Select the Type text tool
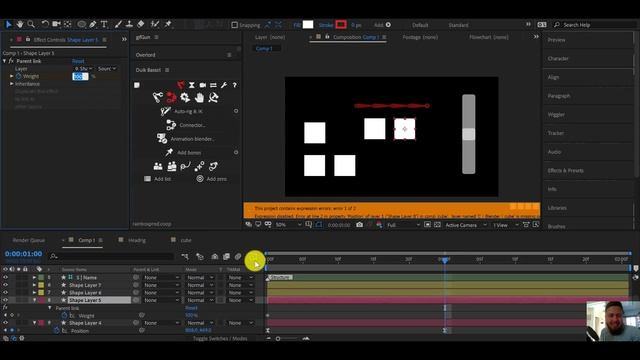Viewport: 640px width, 360px height. click(x=104, y=24)
